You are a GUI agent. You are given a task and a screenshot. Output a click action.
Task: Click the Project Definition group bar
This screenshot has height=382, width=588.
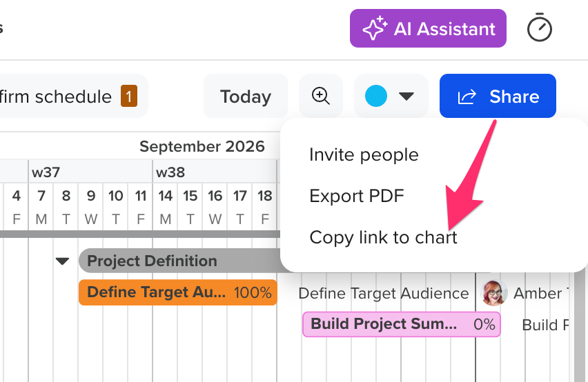click(x=179, y=261)
